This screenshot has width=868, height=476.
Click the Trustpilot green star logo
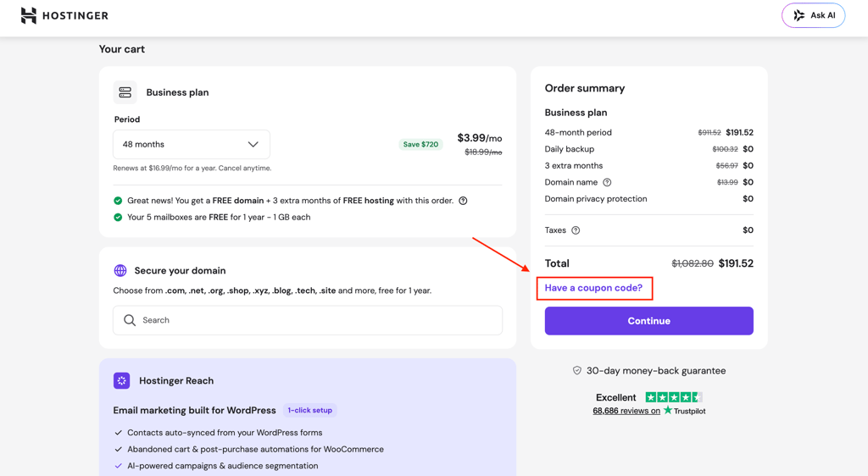tap(668, 410)
